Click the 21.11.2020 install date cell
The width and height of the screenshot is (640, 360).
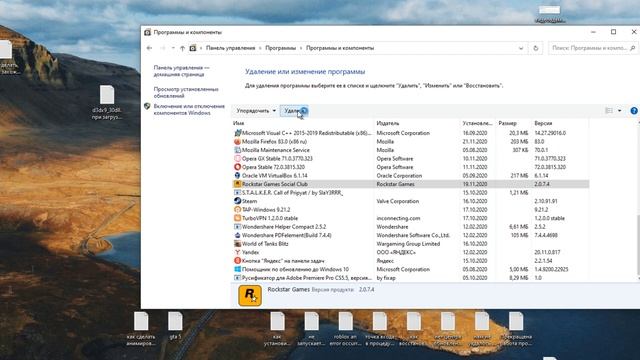coord(475,142)
